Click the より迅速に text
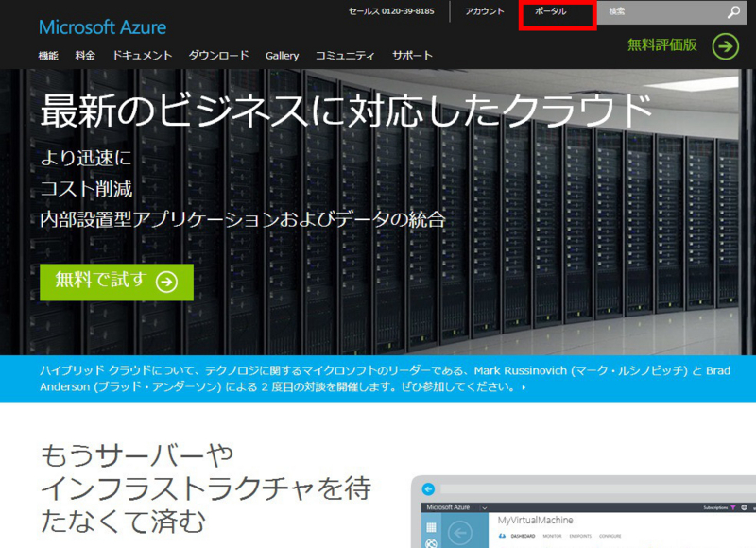Viewport: 756px width, 548px height. (86, 158)
